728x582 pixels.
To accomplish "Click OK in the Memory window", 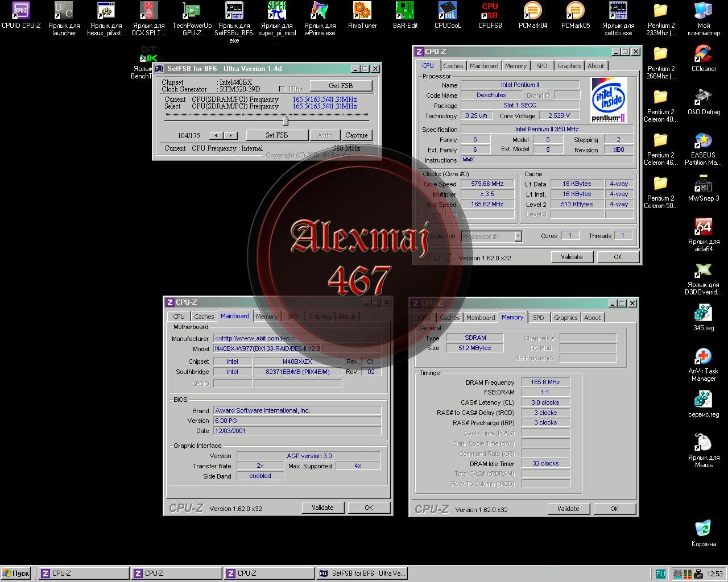I will [614, 509].
